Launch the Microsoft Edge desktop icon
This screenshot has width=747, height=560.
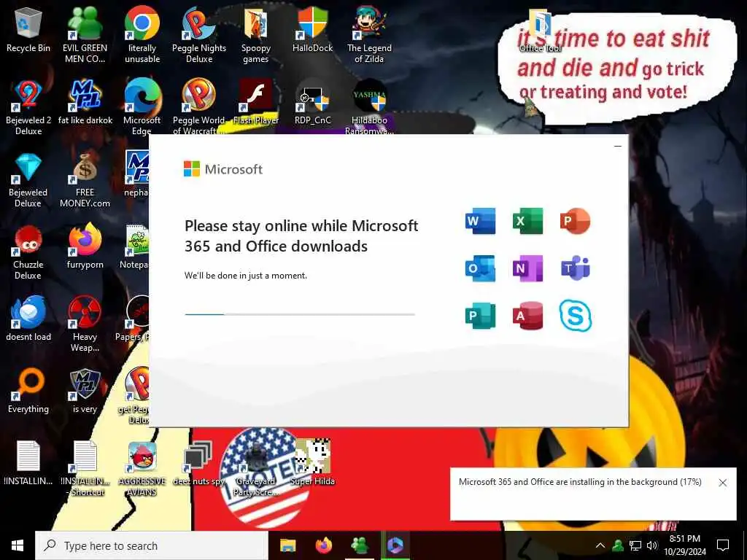tap(142, 106)
